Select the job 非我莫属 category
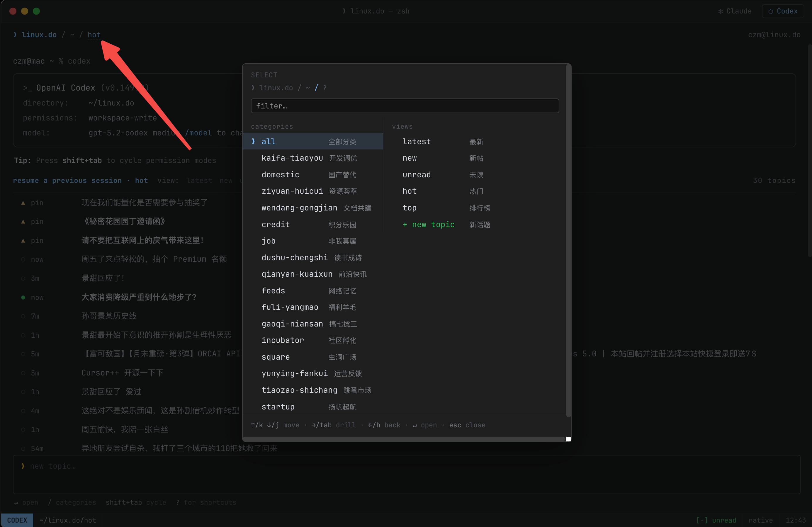The height and width of the screenshot is (527, 812). click(x=313, y=241)
